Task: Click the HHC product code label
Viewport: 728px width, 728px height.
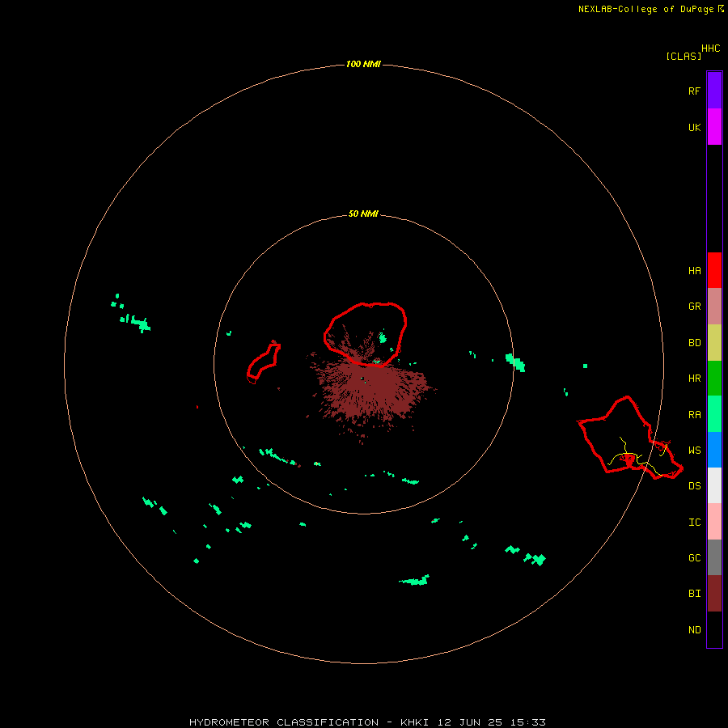Action: [x=711, y=49]
